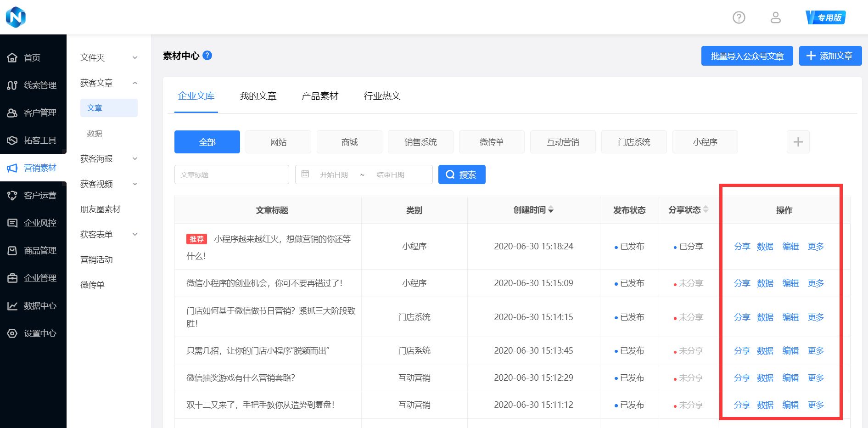Select 营销素材 in the sidebar

[x=33, y=168]
